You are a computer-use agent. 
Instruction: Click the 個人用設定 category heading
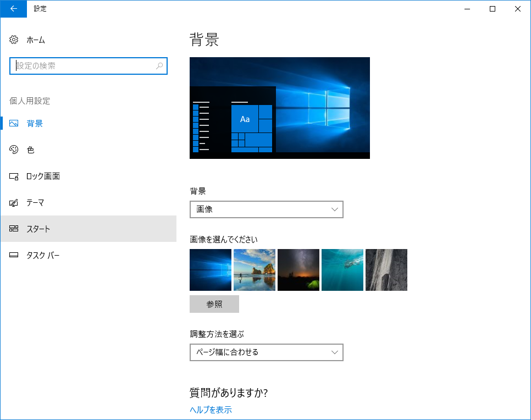click(30, 101)
